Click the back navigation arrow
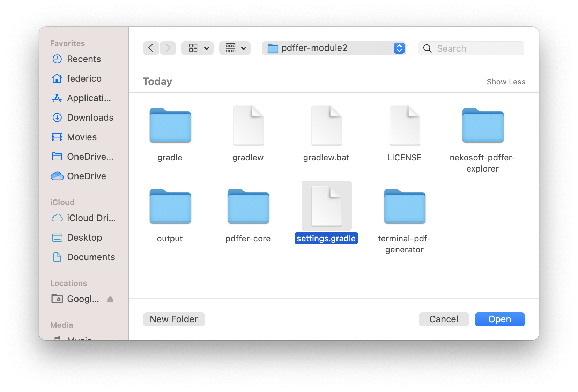This screenshot has height=392, width=578. point(151,48)
